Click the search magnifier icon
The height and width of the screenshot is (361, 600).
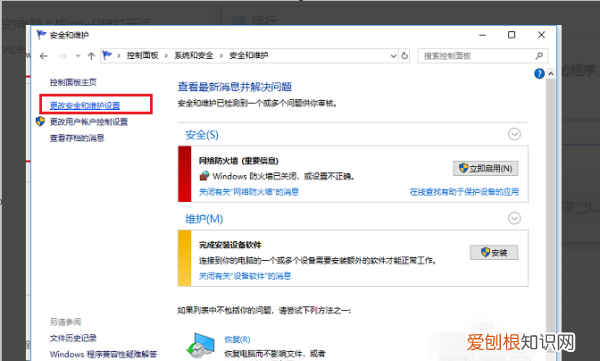pyautogui.click(x=539, y=56)
